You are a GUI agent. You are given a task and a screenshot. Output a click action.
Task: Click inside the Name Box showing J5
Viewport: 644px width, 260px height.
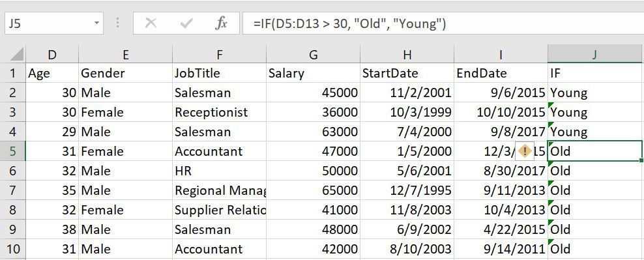click(48, 23)
